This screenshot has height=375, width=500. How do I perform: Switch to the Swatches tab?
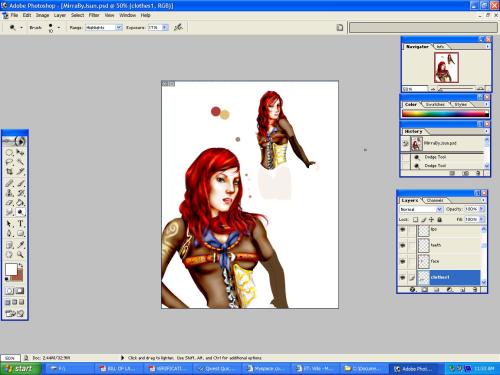[x=435, y=104]
